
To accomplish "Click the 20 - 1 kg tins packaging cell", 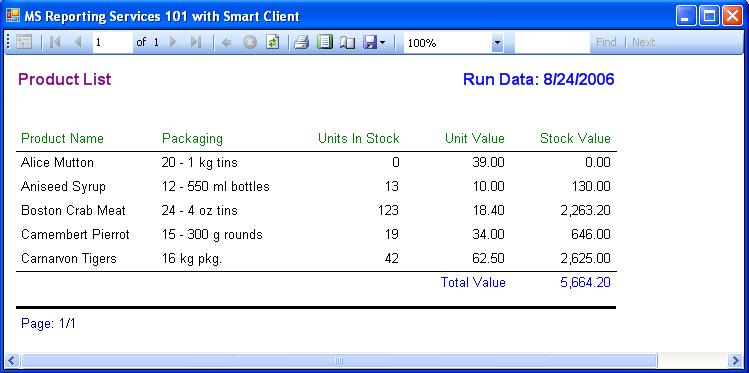I will tap(200, 163).
